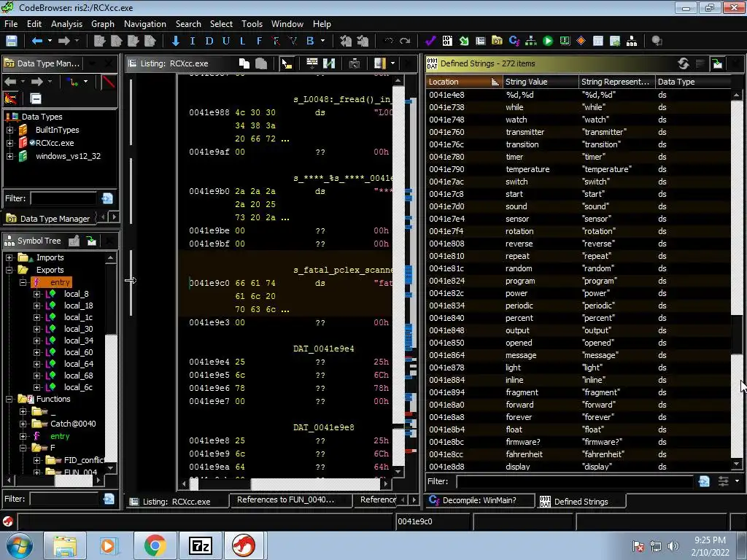Viewport: 747px width, 560px height.
Task: Refresh the Defined Strings table
Action: click(684, 63)
